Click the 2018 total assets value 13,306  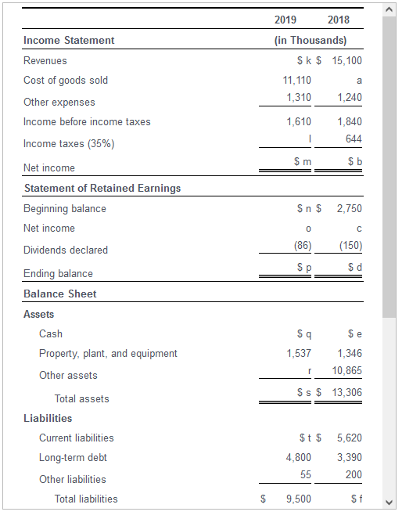347,392
